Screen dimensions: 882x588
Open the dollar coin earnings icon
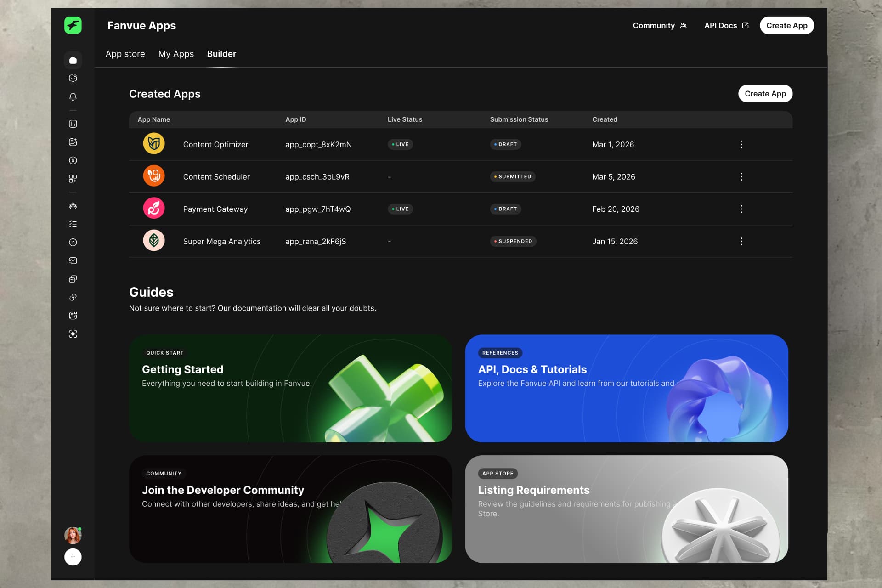[73, 160]
